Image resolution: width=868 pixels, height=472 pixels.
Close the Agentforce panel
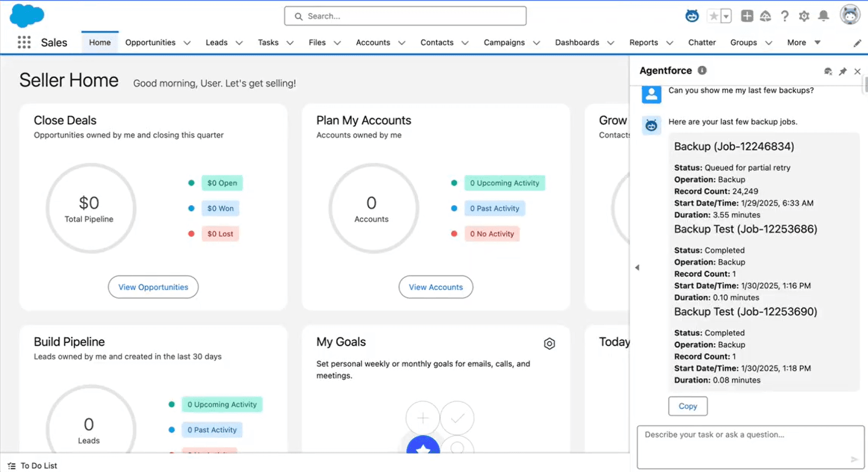pos(857,71)
